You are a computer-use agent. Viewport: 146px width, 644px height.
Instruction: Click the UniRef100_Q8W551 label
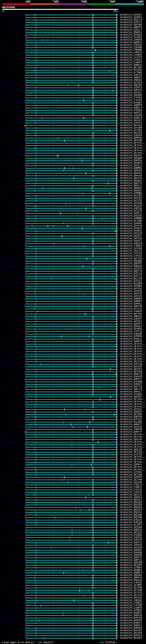[x=131, y=168]
